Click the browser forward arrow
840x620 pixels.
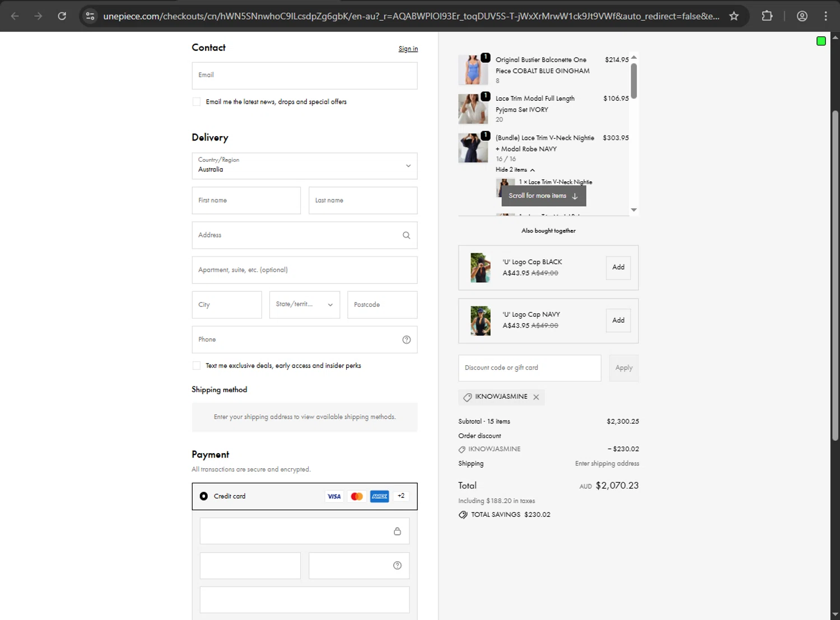(38, 16)
